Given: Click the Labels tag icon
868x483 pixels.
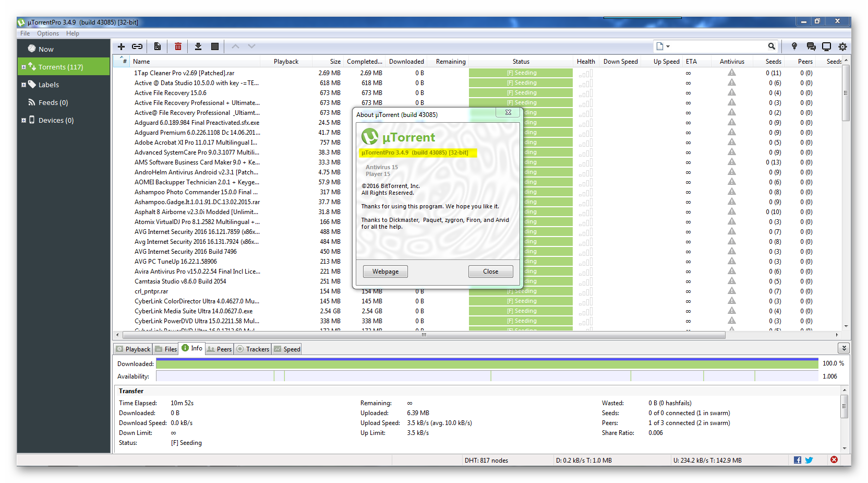Looking at the screenshot, I should (x=32, y=84).
